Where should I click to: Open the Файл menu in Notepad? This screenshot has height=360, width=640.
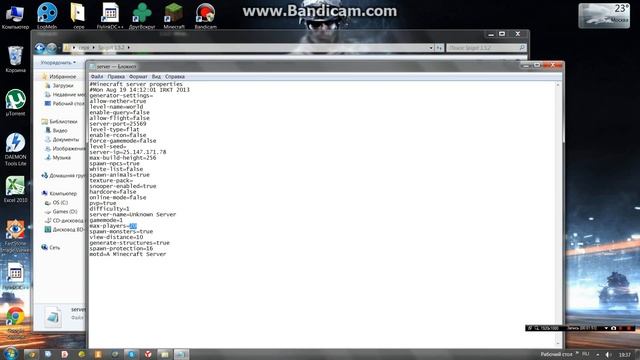[x=97, y=76]
